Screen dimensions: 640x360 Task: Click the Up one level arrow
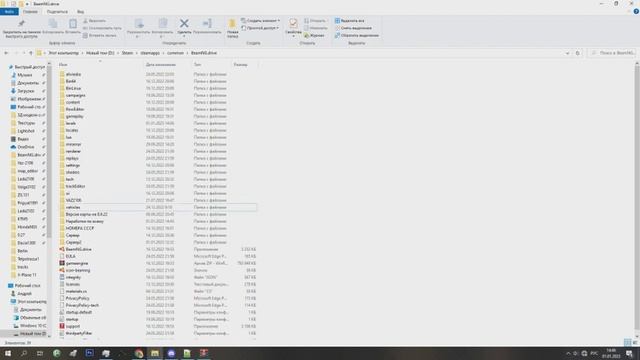[x=31, y=53]
